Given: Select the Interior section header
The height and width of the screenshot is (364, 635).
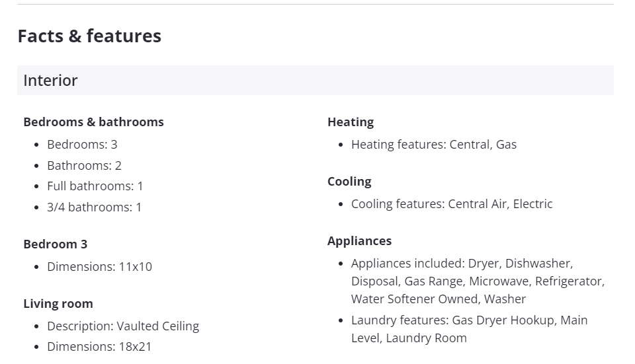Looking at the screenshot, I should coord(50,81).
